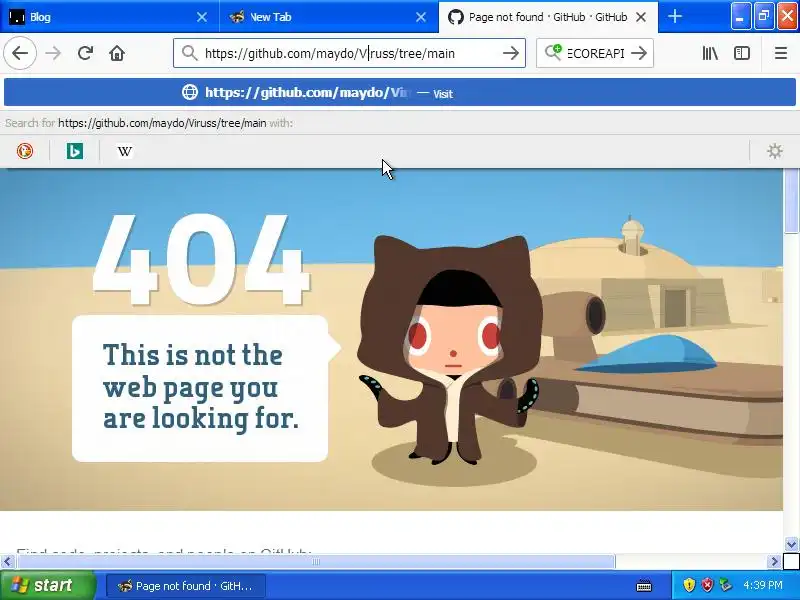800x600 pixels.
Task: Click the address bar URL field
Action: coord(349,53)
